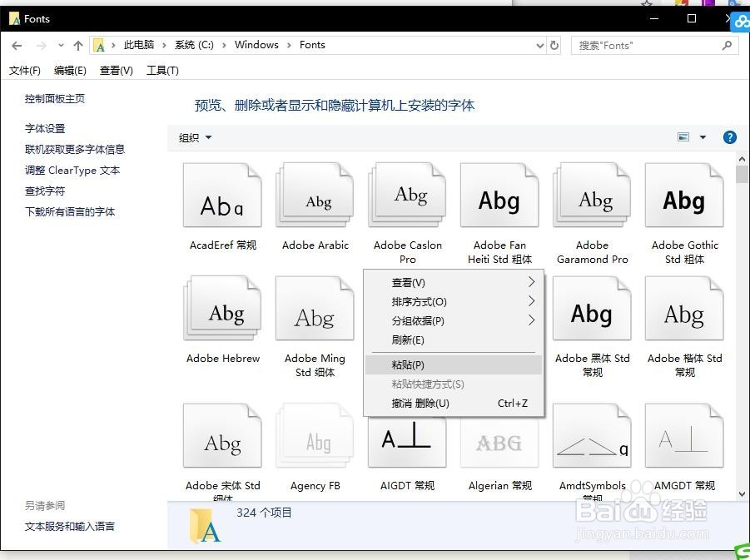Select the AMGDT 常规 font icon
This screenshot has height=560, width=750.
(x=684, y=436)
